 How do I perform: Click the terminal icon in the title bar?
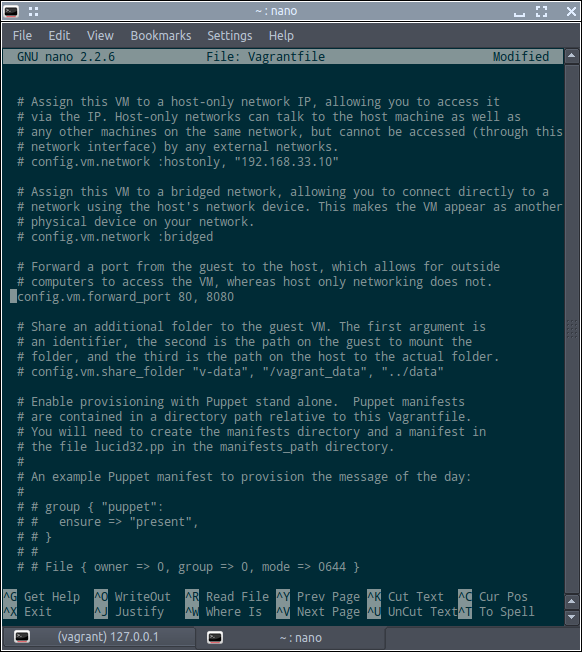coord(11,11)
